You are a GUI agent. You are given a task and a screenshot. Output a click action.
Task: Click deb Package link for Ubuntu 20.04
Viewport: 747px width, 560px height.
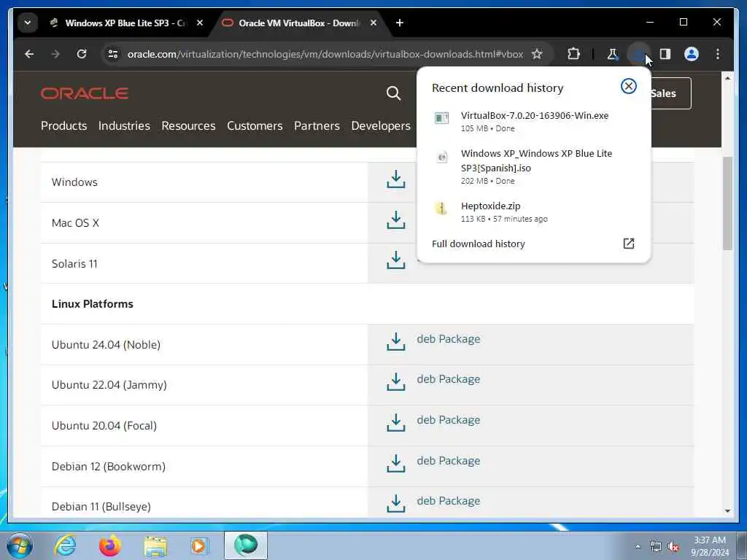tap(449, 419)
